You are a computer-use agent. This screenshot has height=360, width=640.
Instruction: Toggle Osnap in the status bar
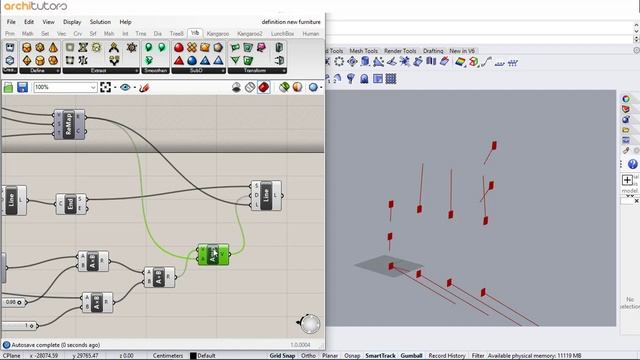(352, 356)
